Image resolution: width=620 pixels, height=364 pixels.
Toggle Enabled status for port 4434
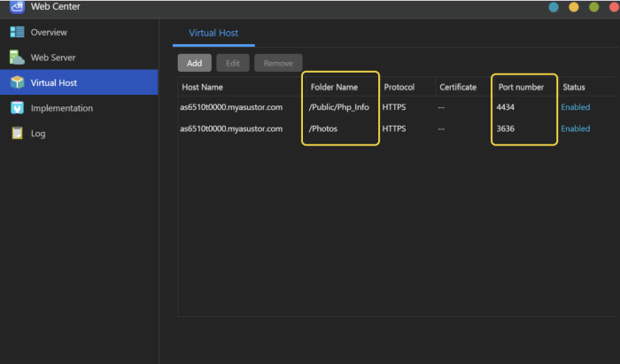(x=575, y=107)
